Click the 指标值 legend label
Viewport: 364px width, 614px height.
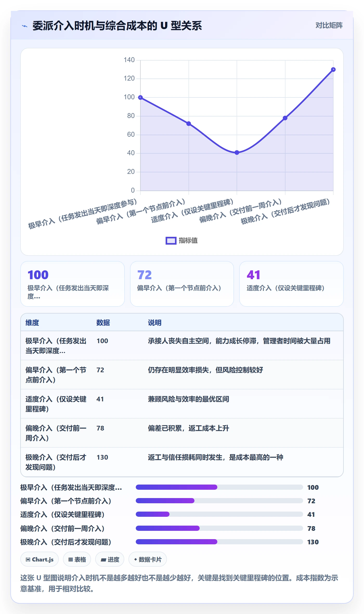click(x=188, y=241)
